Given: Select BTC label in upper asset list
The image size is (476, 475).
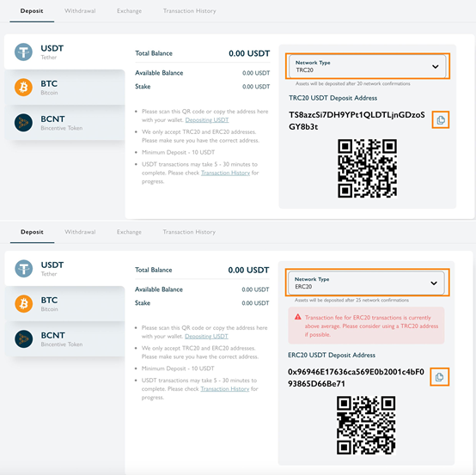Looking at the screenshot, I should [49, 83].
